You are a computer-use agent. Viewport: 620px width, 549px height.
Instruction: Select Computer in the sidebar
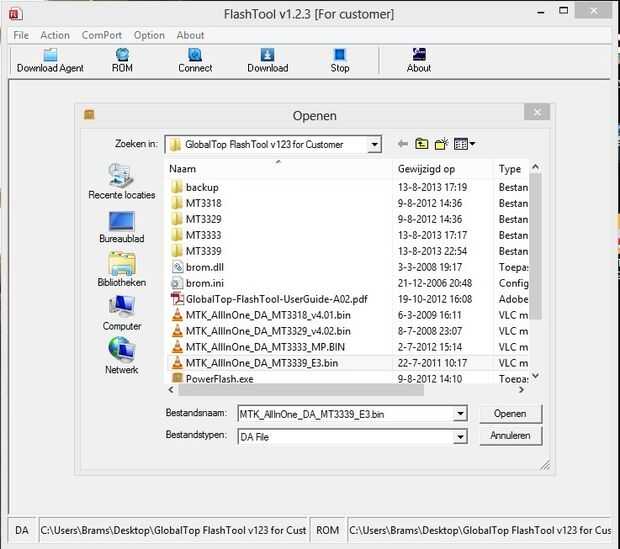pyautogui.click(x=121, y=313)
